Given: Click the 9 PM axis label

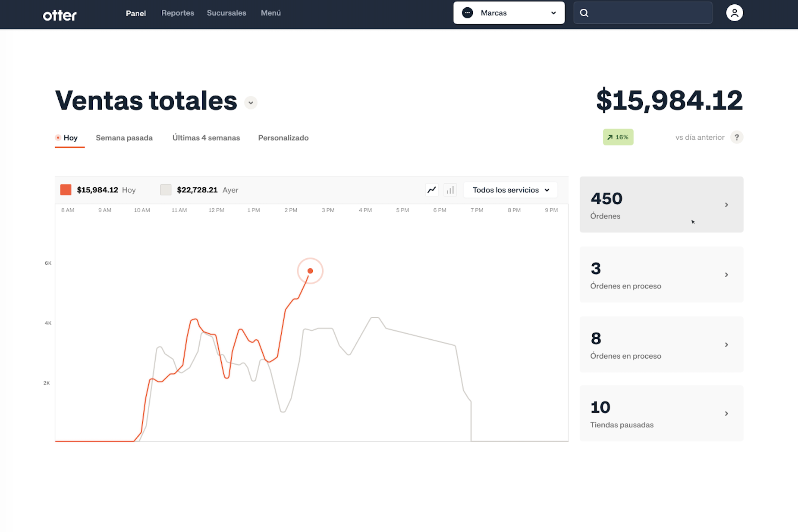Looking at the screenshot, I should pyautogui.click(x=551, y=210).
